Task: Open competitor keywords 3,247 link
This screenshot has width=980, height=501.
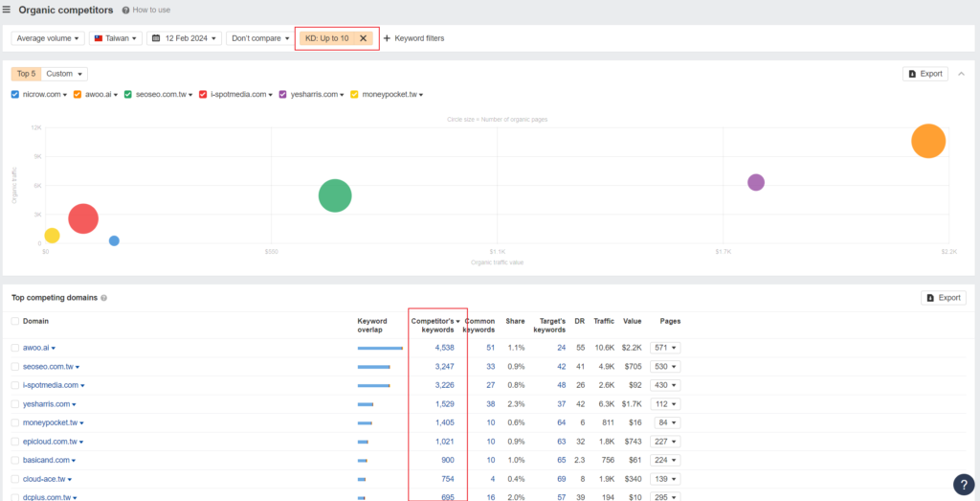Action: click(x=444, y=367)
